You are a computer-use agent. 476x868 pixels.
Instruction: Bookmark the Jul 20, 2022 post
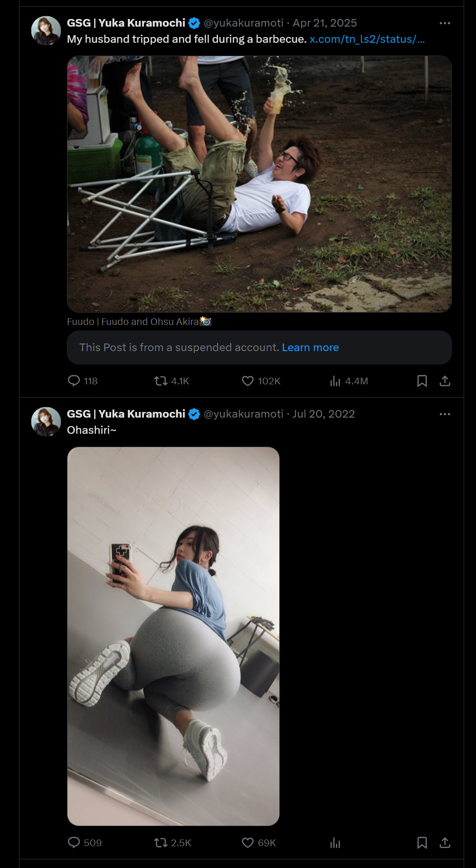pyautogui.click(x=422, y=842)
